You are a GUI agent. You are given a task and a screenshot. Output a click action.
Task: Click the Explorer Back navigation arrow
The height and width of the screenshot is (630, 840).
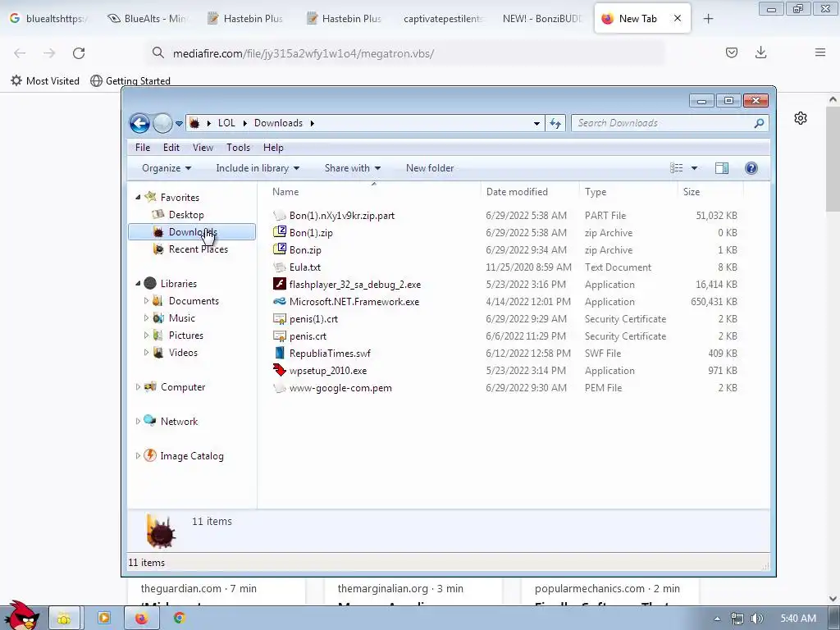139,123
